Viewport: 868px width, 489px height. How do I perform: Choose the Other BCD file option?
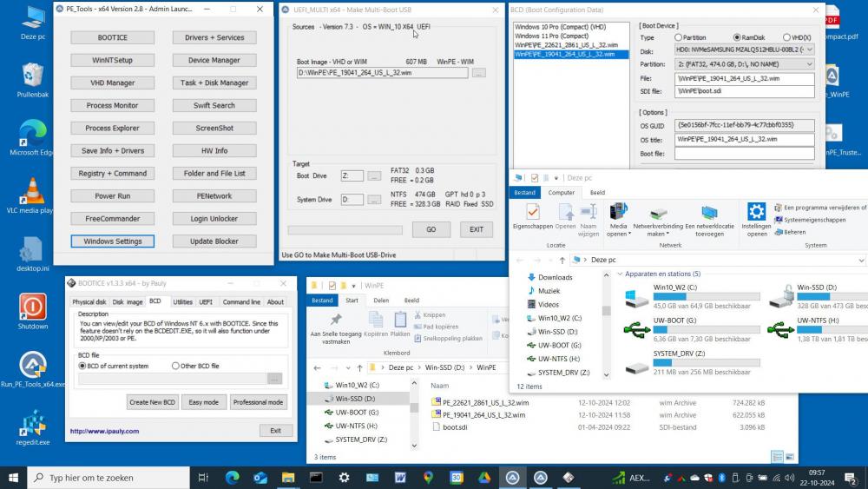tap(174, 366)
